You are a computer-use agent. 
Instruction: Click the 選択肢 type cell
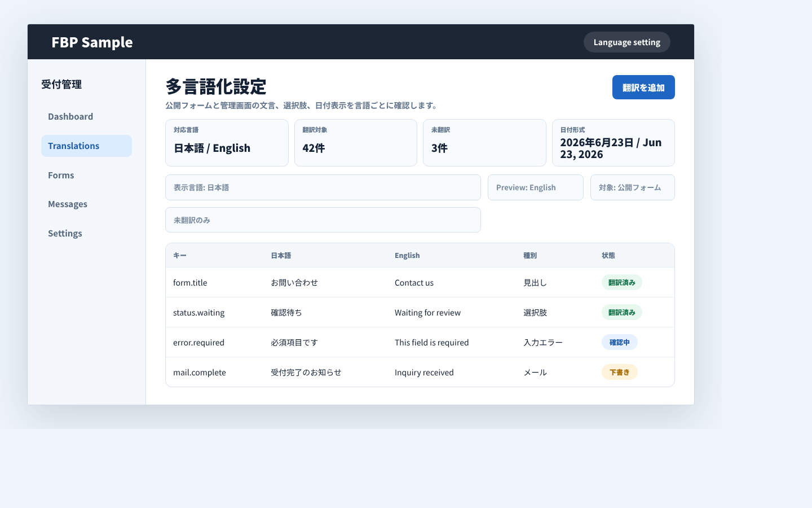point(535,313)
